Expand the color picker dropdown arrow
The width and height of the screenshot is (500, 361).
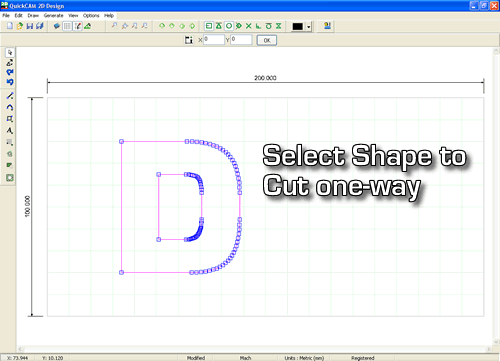pyautogui.click(x=309, y=27)
